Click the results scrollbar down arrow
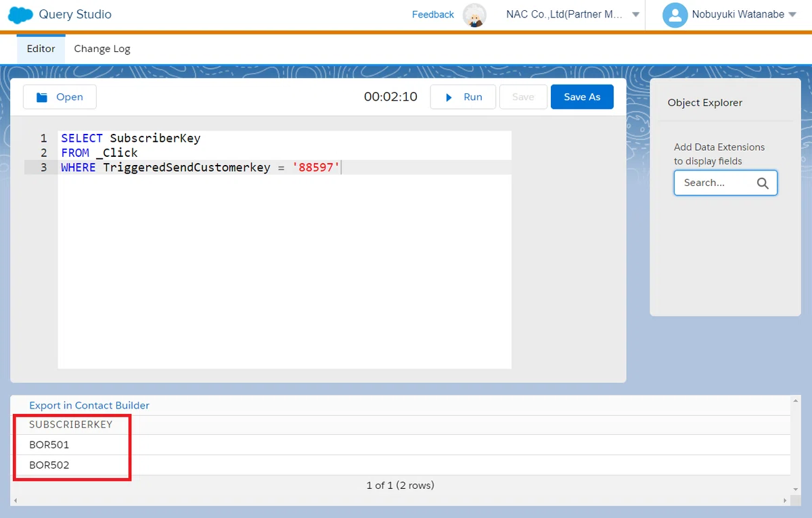Image resolution: width=812 pixels, height=518 pixels. coord(796,490)
